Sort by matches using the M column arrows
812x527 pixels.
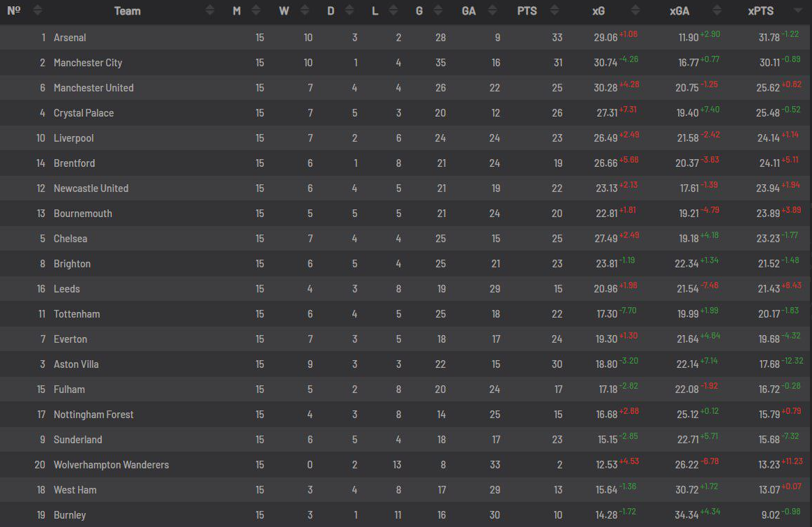coord(256,10)
